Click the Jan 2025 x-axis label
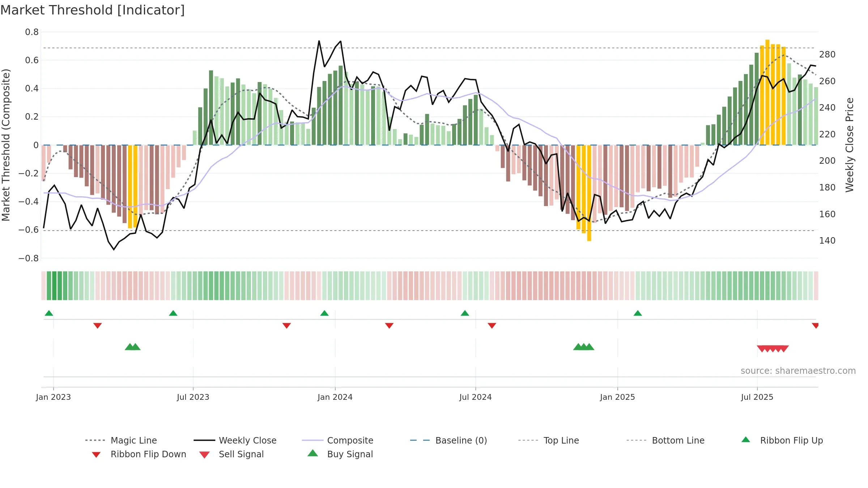868x488 pixels. point(617,397)
